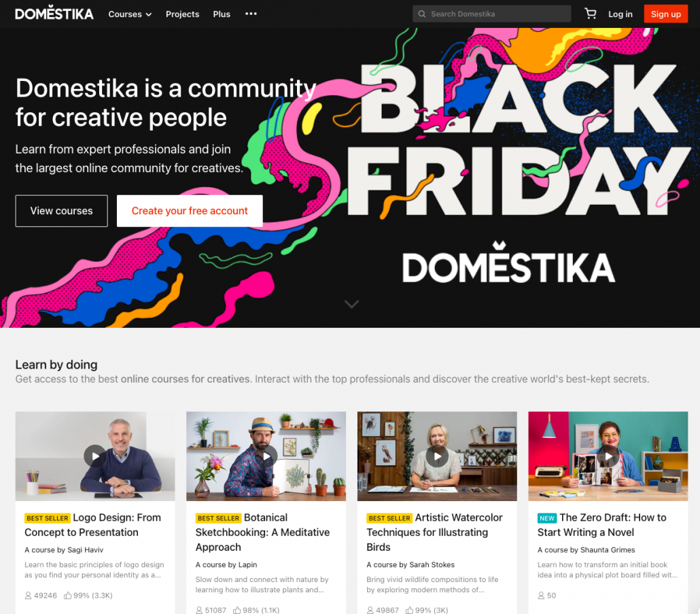Focus the Search Domestika field
This screenshot has width=700, height=614.
(x=491, y=14)
